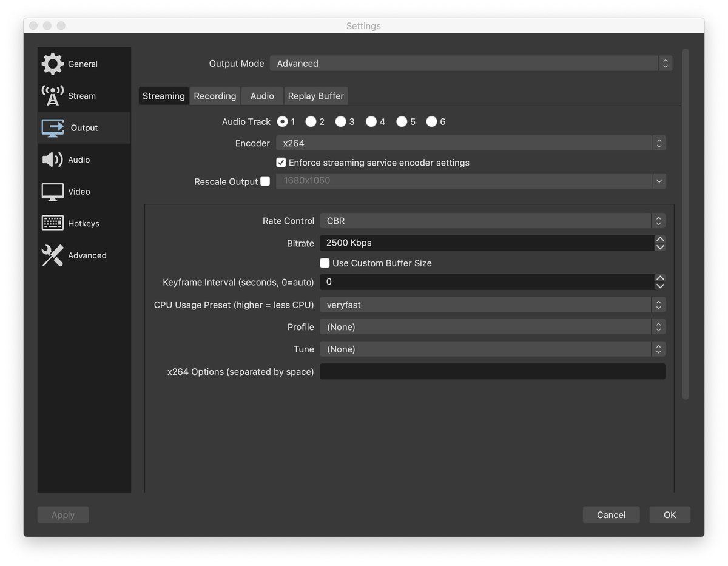
Task: Switch to the Recording tab
Action: pos(215,96)
